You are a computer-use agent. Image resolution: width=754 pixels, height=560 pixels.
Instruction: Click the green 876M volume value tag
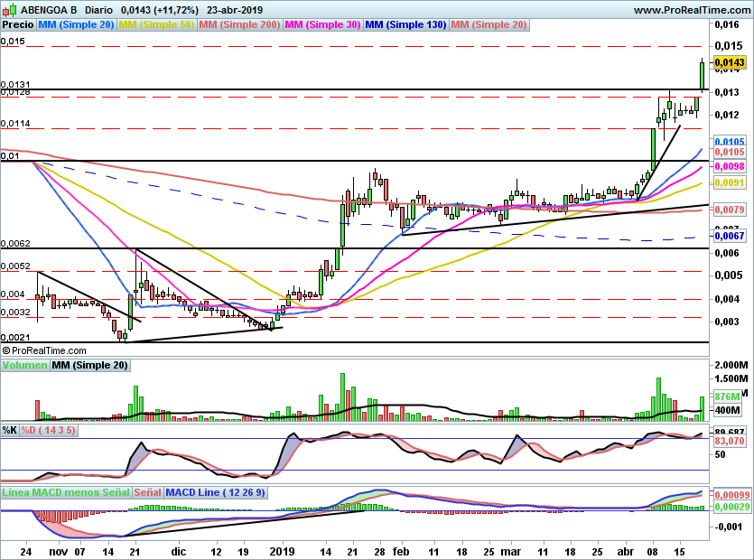pyautogui.click(x=726, y=397)
